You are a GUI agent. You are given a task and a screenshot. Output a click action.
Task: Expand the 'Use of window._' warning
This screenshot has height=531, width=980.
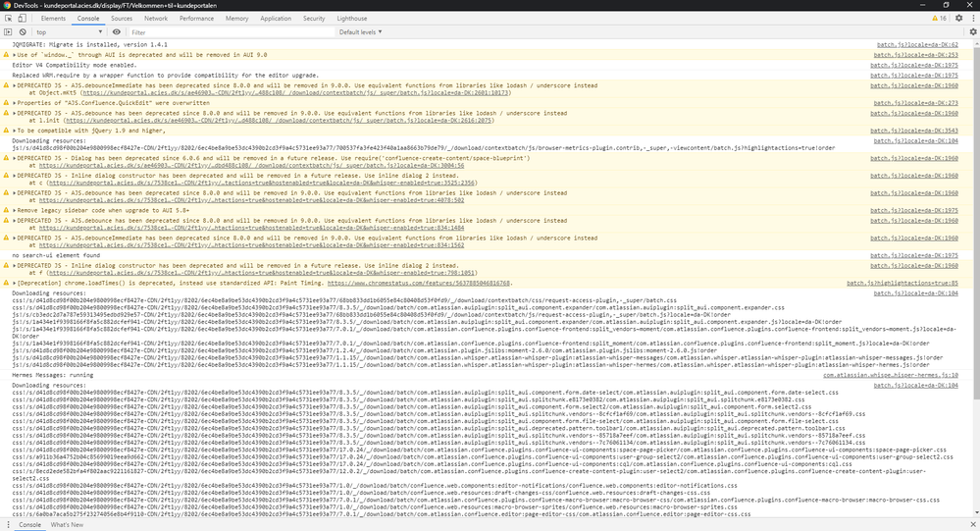(x=15, y=55)
